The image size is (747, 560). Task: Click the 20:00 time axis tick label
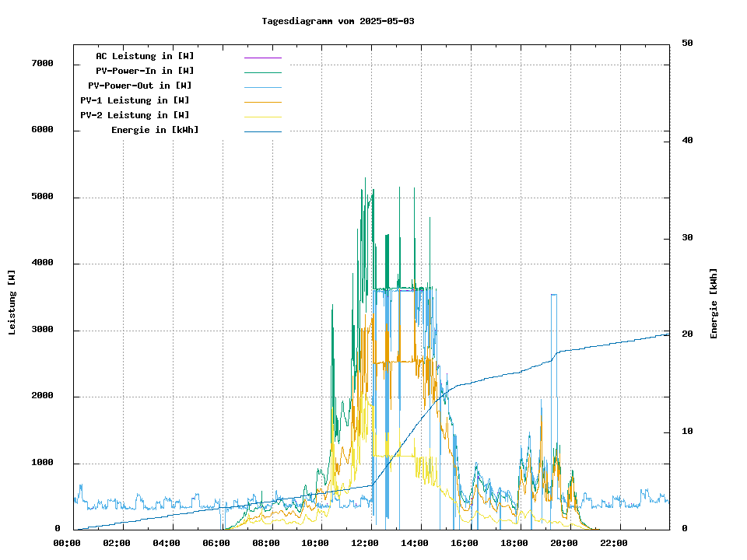563,543
